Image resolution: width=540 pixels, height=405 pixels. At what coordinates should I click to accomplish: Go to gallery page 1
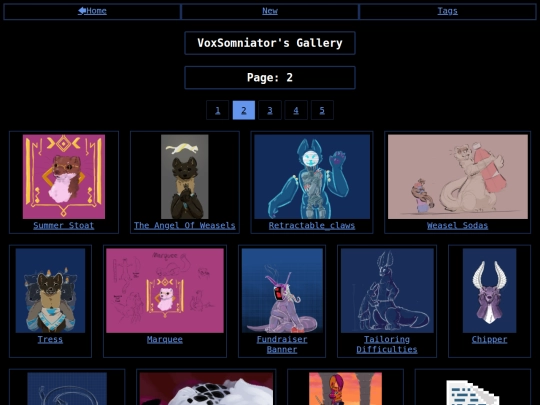(x=218, y=110)
